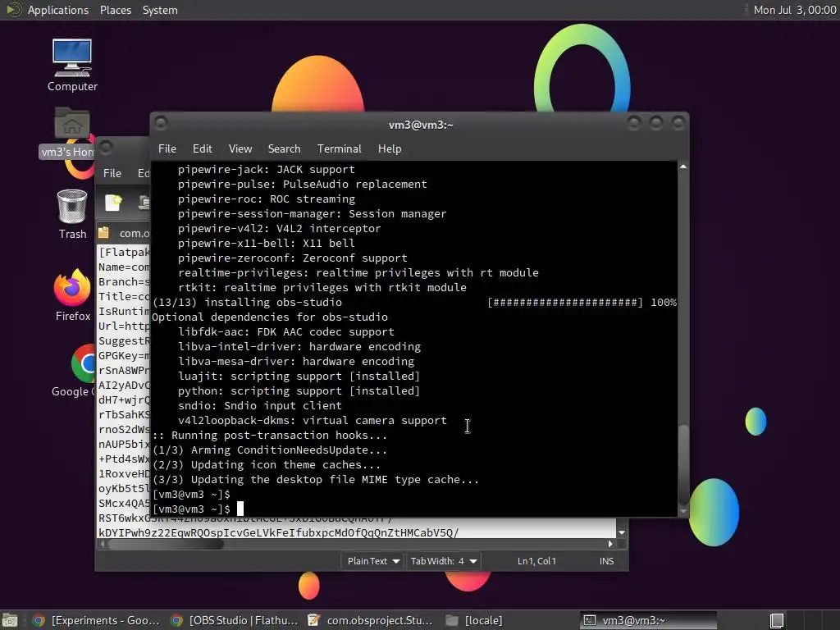Open the Terminal menu in the terminal menubar
The width and height of the screenshot is (840, 630).
[x=339, y=149]
